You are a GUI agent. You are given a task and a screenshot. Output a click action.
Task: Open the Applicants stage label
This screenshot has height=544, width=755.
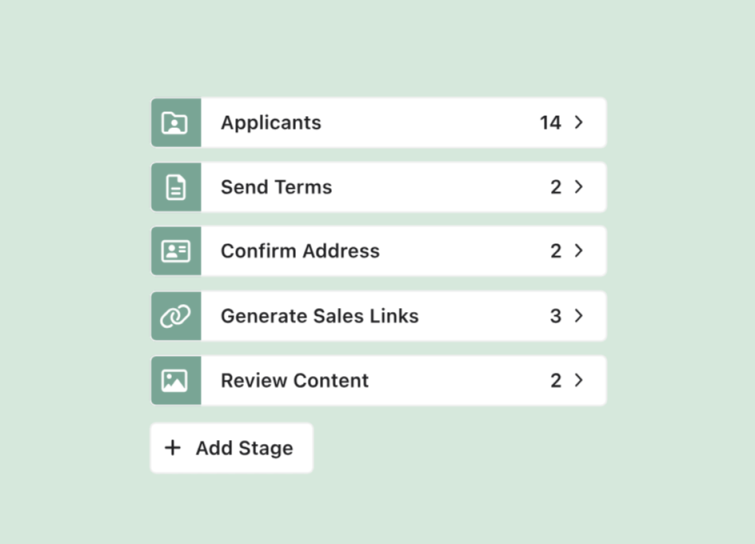(271, 123)
